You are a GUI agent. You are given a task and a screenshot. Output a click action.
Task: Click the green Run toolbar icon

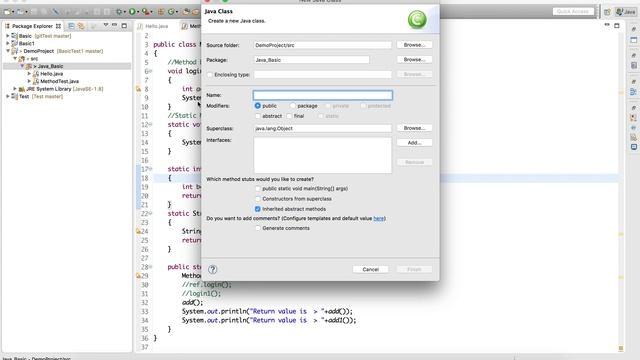[132, 12]
